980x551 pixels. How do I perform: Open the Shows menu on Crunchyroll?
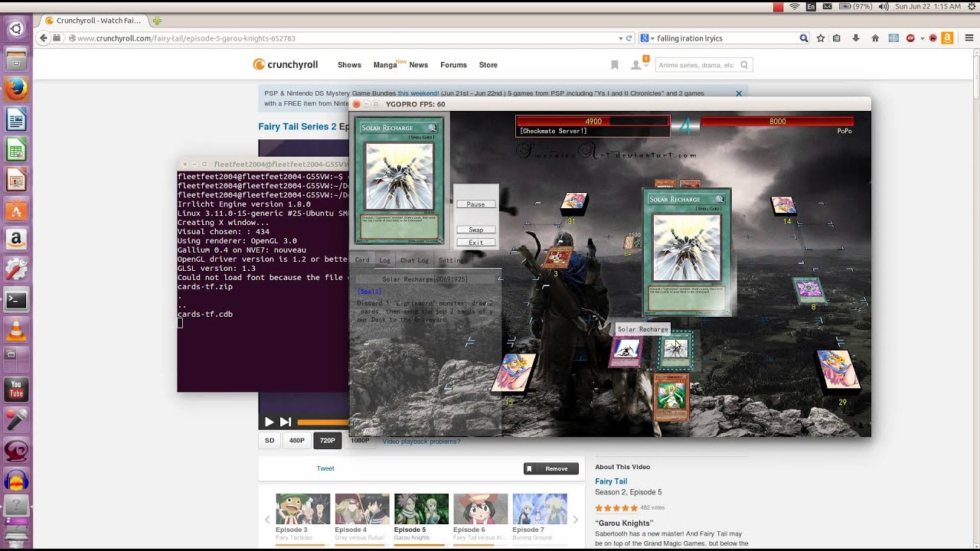[349, 65]
